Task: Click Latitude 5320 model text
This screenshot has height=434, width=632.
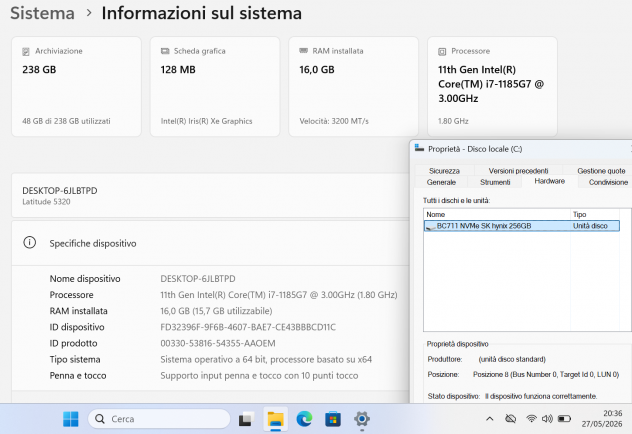Action: (x=46, y=202)
